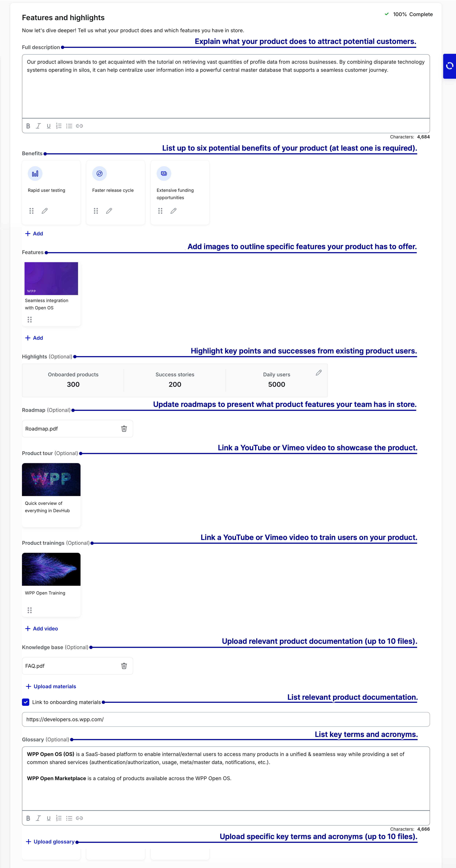
Task: Click Bold icon in Full description toolbar
Action: click(28, 126)
